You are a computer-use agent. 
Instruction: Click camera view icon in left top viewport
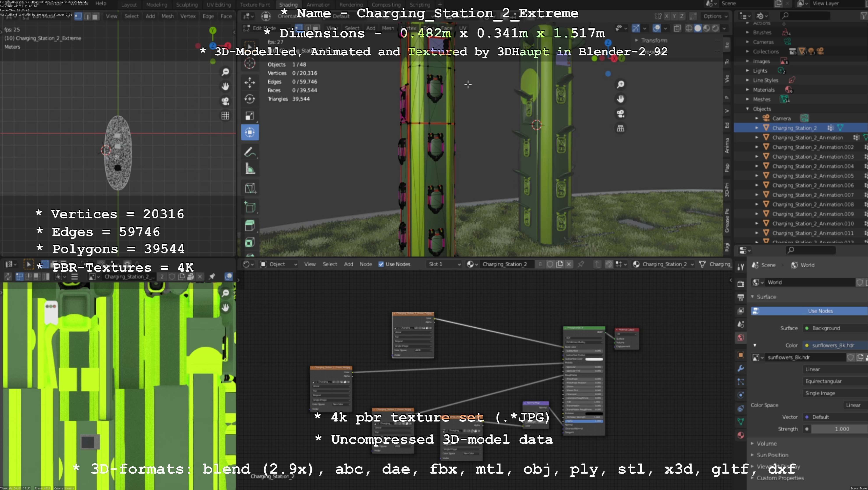(225, 101)
